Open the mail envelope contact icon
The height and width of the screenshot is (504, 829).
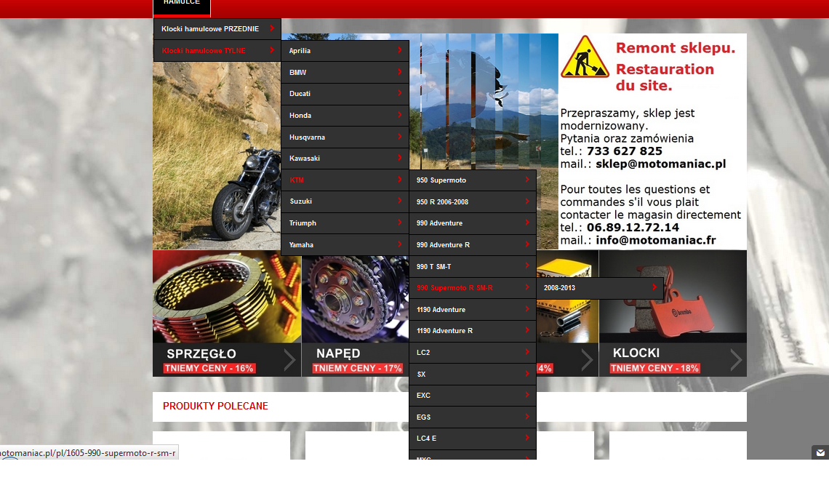coord(820,452)
